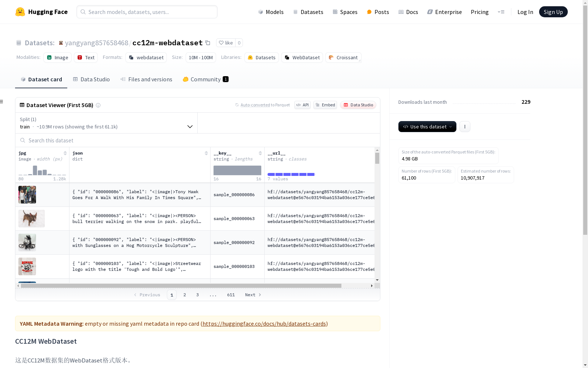Open the datasets-cards documentation link
This screenshot has width=588, height=368.
264,323
